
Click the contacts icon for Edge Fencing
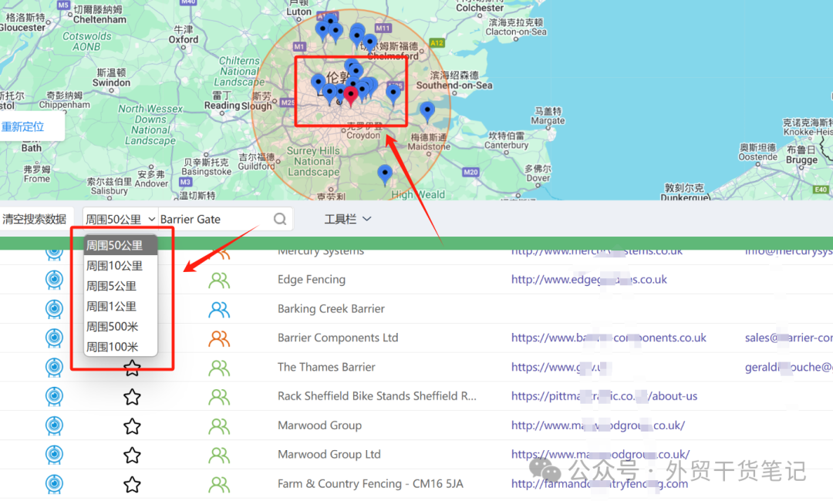[219, 281]
